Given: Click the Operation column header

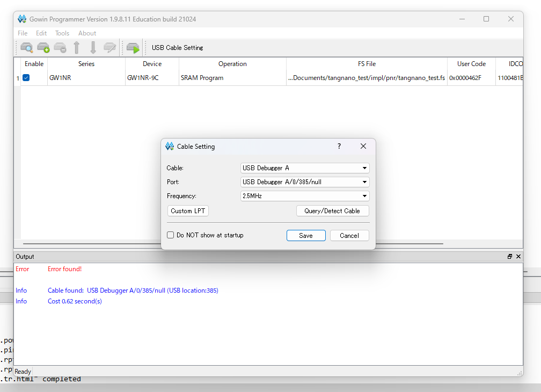Looking at the screenshot, I should click(232, 64).
